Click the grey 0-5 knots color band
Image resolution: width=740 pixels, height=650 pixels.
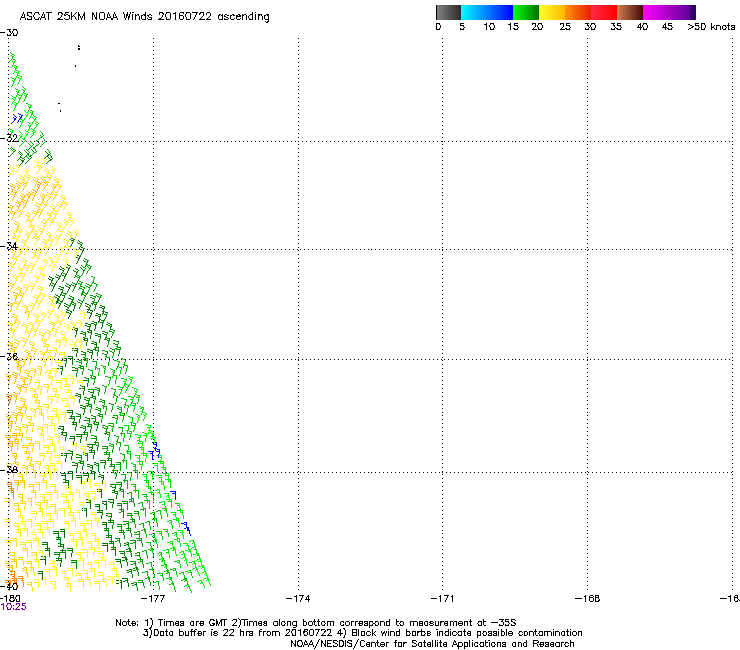click(448, 12)
